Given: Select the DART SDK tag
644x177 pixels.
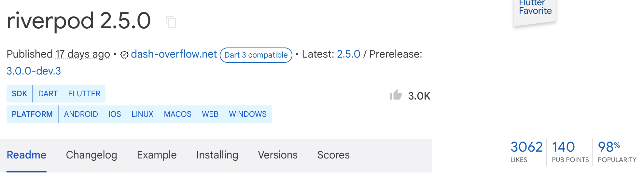Looking at the screenshot, I should 48,94.
